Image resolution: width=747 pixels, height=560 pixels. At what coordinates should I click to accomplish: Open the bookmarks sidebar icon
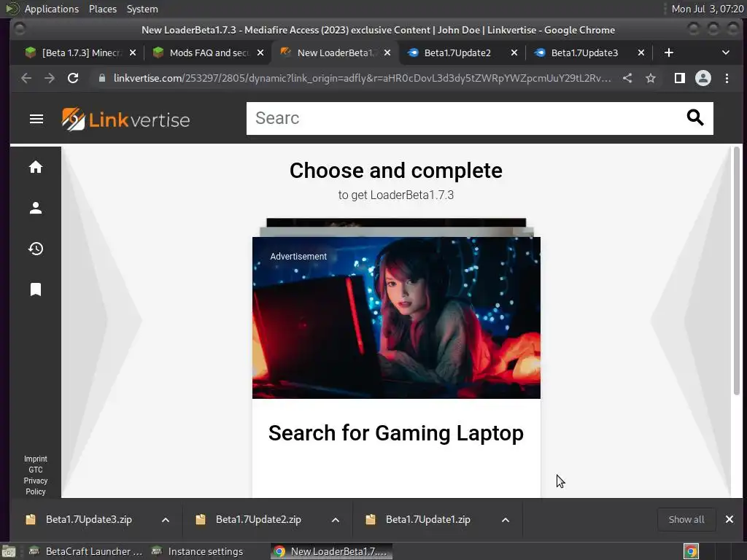pyautogui.click(x=36, y=289)
